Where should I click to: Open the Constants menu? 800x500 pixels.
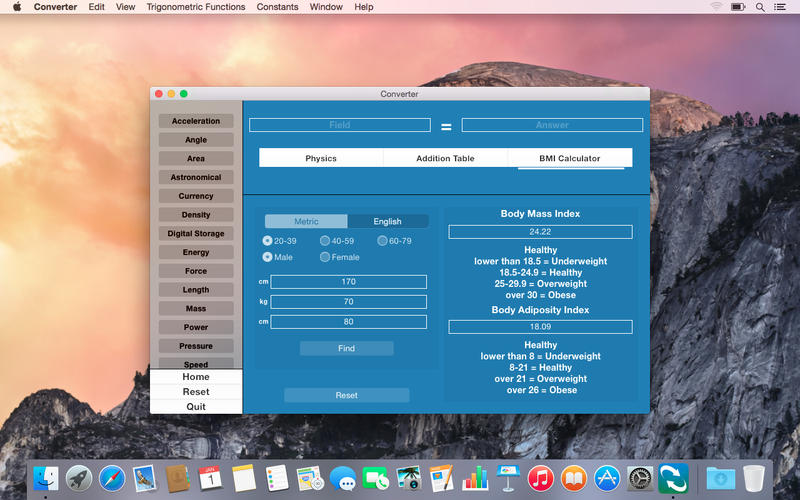[277, 7]
